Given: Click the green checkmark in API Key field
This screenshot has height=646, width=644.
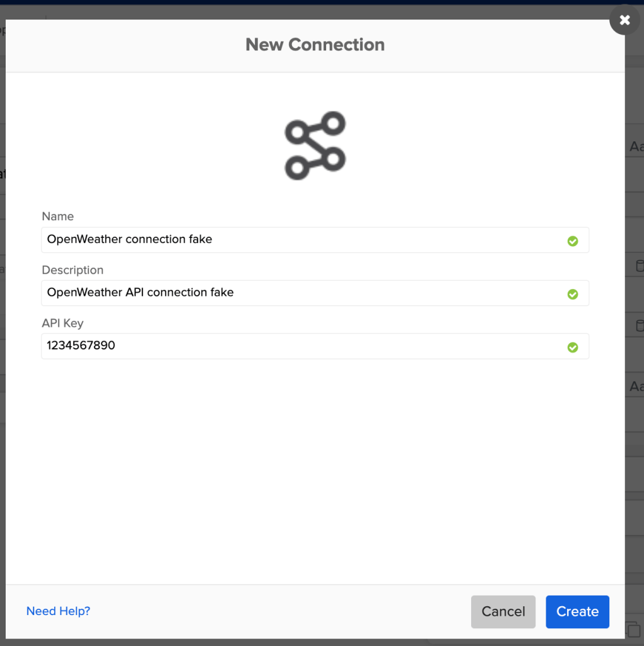Looking at the screenshot, I should (x=572, y=347).
